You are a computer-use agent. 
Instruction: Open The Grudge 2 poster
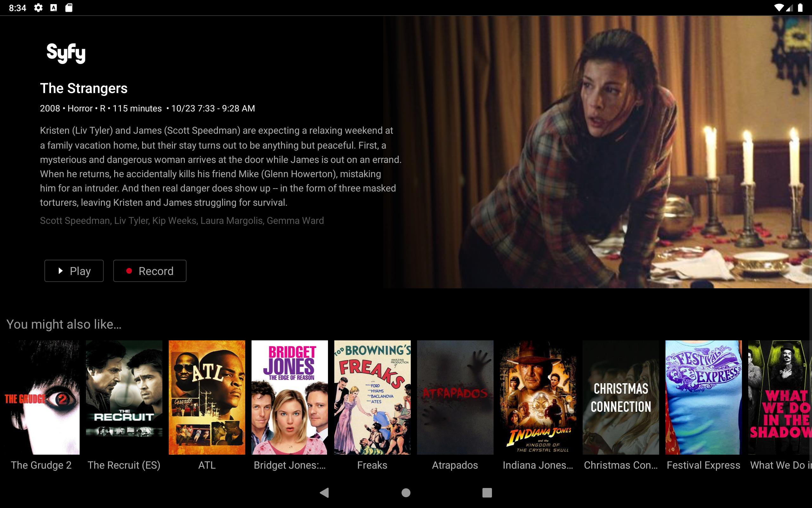click(41, 398)
